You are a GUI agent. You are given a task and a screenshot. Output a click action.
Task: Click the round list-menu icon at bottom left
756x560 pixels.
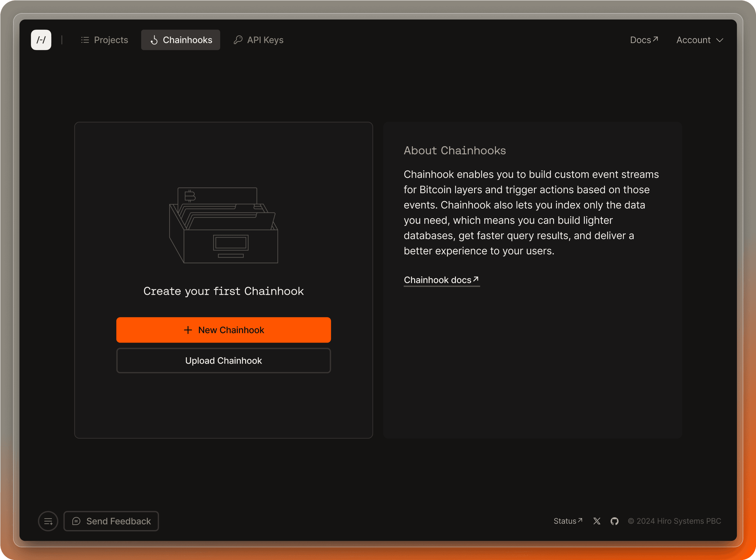(x=48, y=521)
